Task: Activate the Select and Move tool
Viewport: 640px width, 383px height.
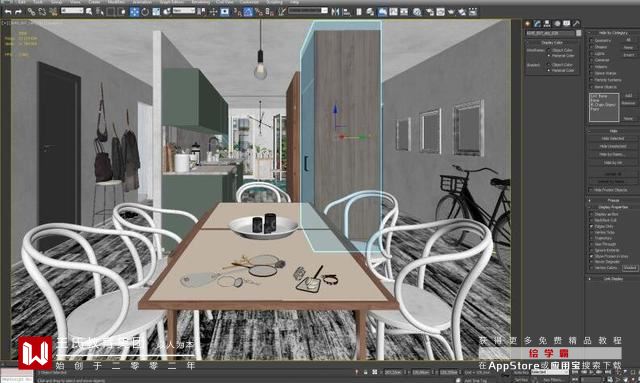Action: tap(134, 12)
